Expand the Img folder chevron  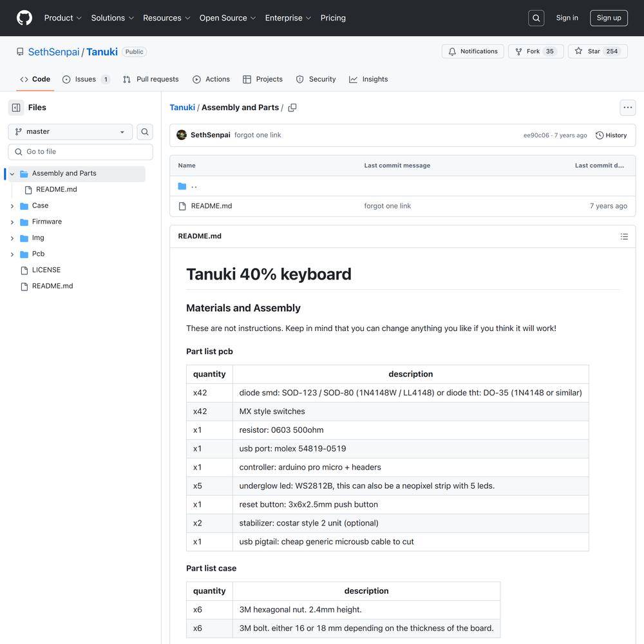[12, 238]
